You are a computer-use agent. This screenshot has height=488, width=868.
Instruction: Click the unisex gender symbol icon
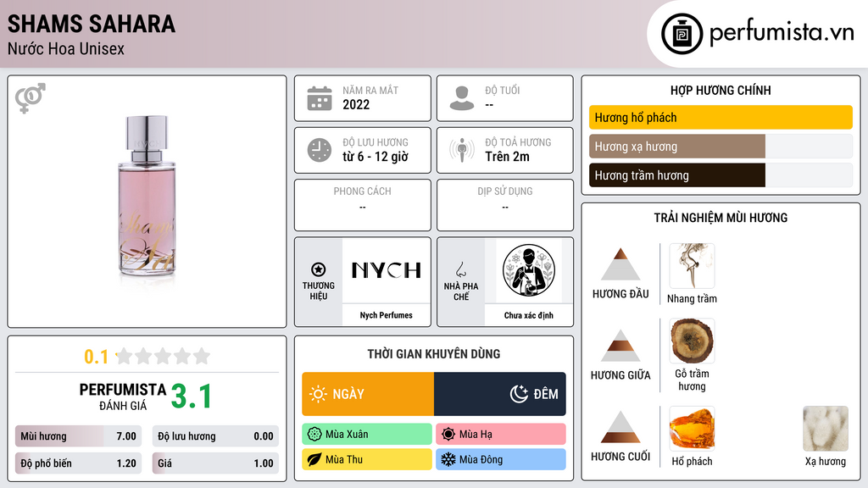[x=30, y=98]
